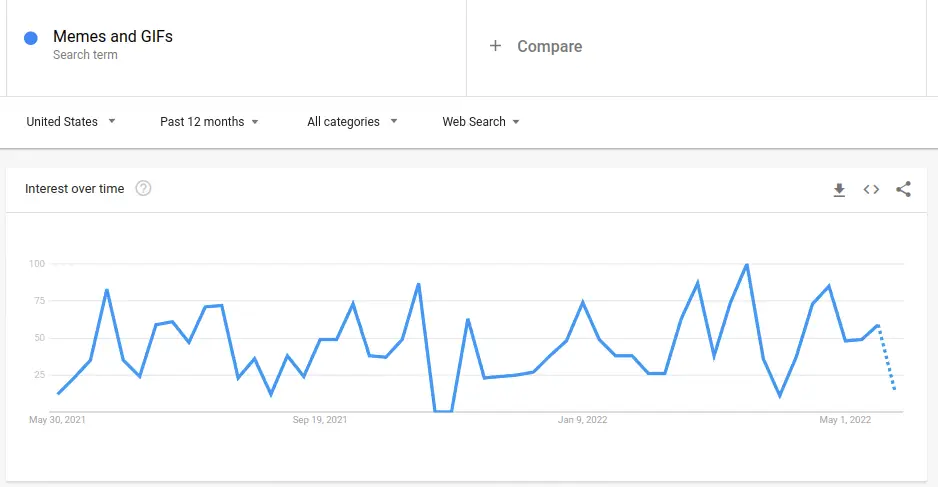Click the Sep 19, 2021 axis label
This screenshot has height=487, width=938.
pyautogui.click(x=319, y=420)
